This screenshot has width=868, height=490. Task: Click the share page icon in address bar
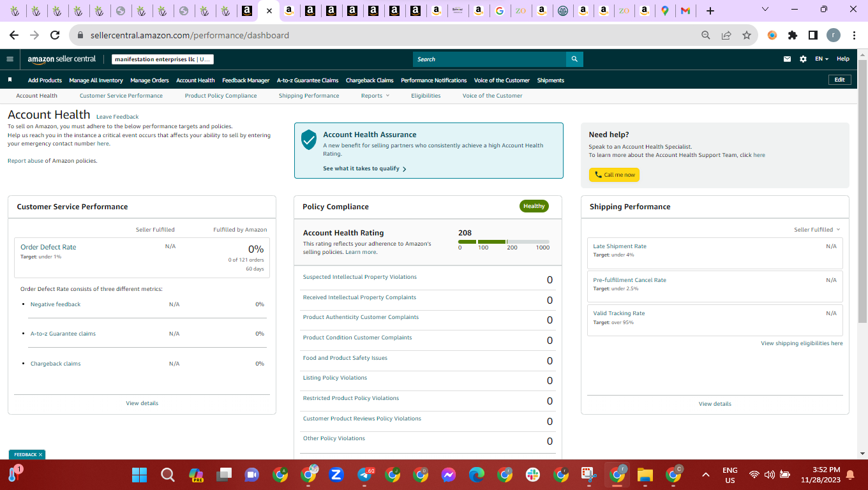click(x=726, y=36)
